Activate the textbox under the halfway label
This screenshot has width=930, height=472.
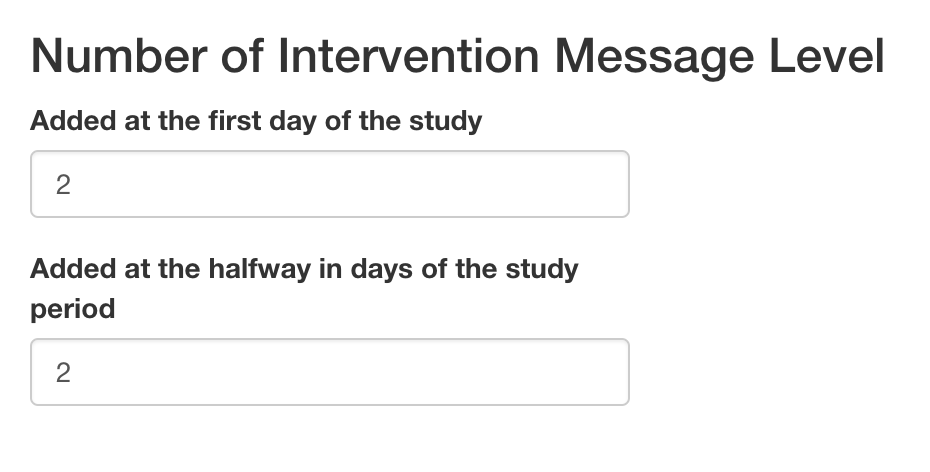click(x=330, y=372)
